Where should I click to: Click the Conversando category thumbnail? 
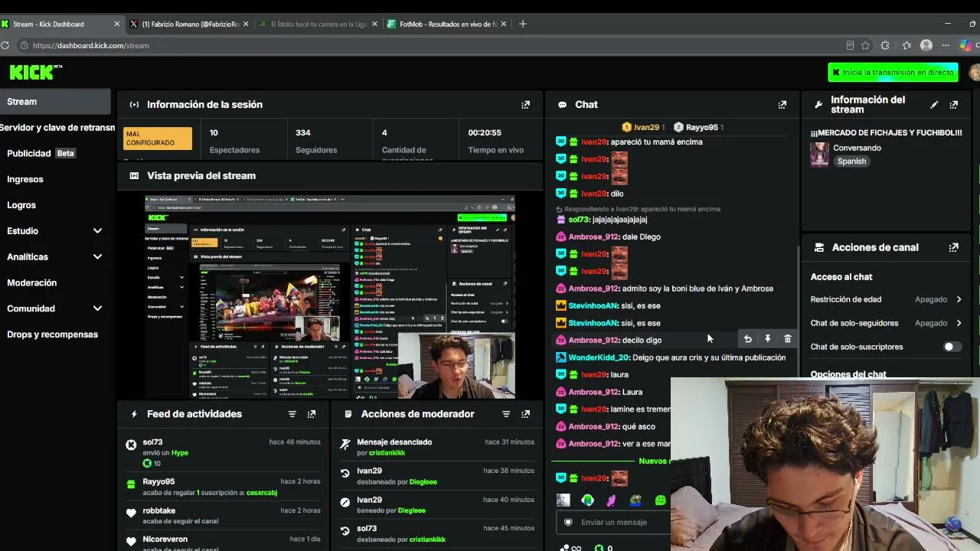coord(819,155)
